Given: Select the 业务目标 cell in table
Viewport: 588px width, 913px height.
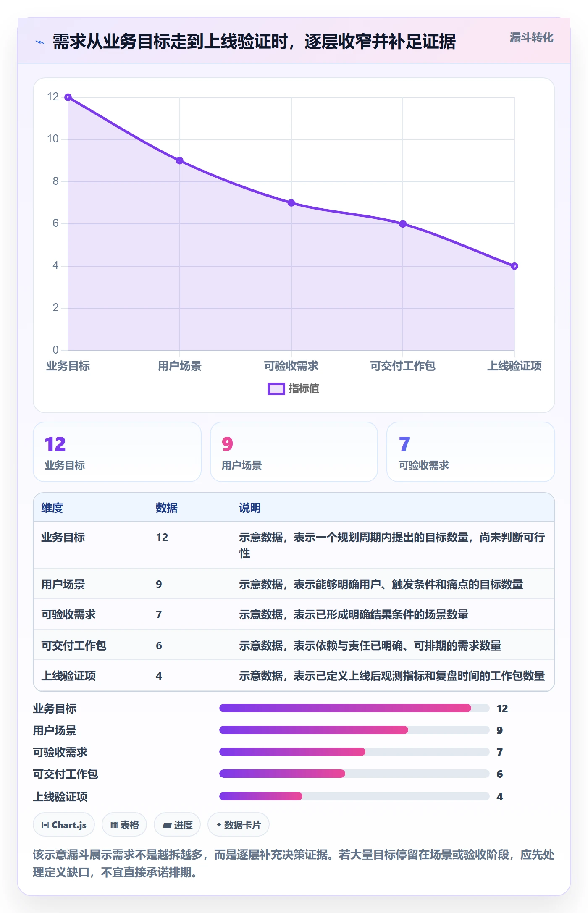Looking at the screenshot, I should (x=63, y=537).
